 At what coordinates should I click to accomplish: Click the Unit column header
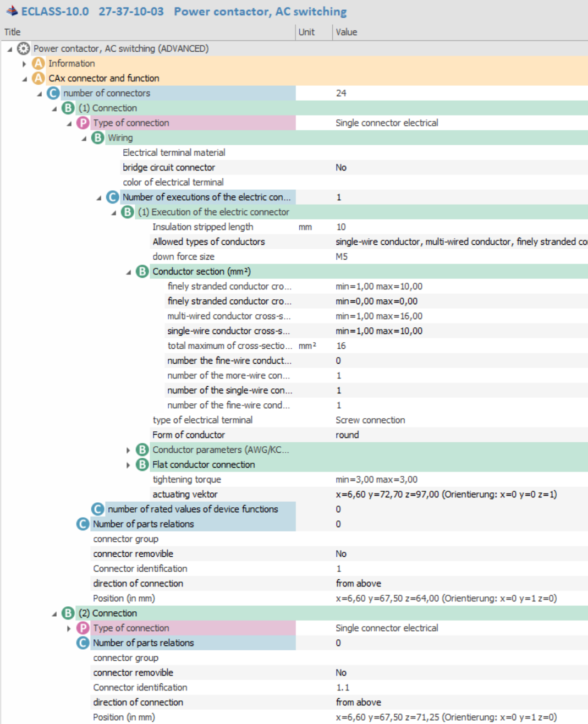click(x=306, y=32)
